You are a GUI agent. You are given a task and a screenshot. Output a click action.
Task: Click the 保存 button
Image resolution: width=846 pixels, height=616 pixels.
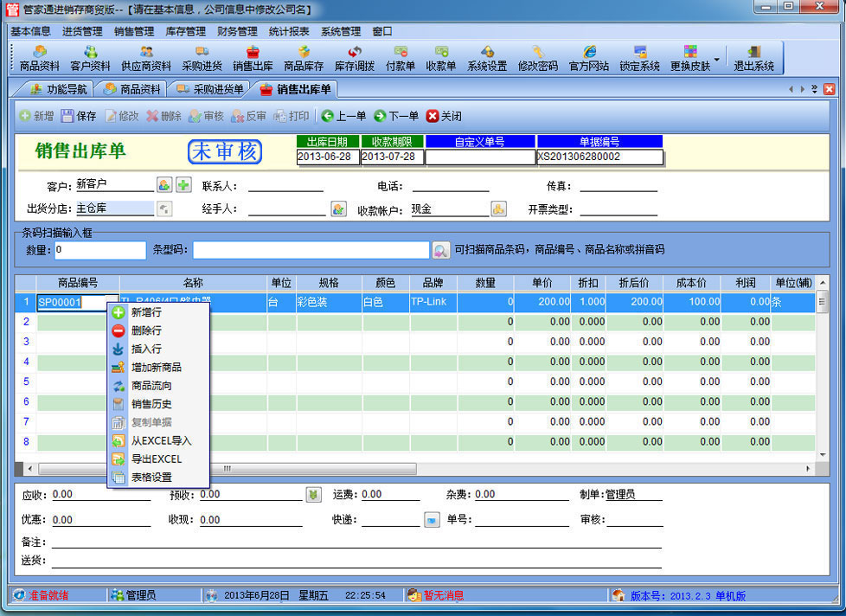click(79, 116)
